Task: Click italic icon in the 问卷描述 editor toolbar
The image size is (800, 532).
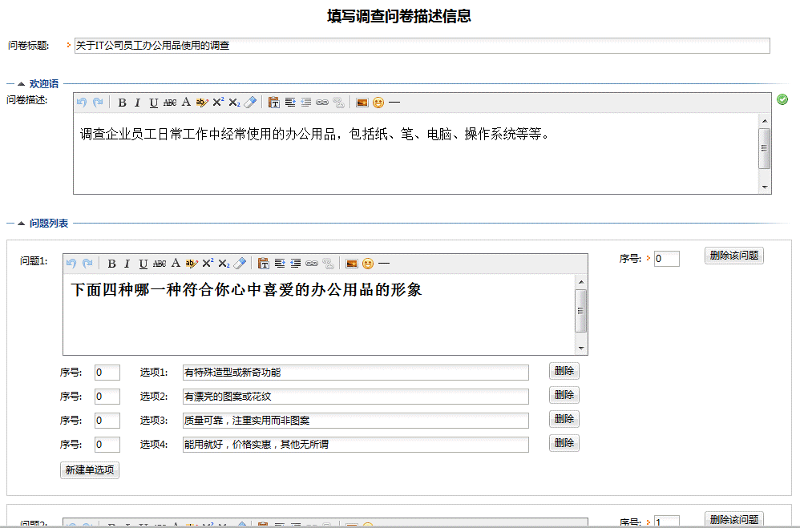Action: [x=137, y=103]
